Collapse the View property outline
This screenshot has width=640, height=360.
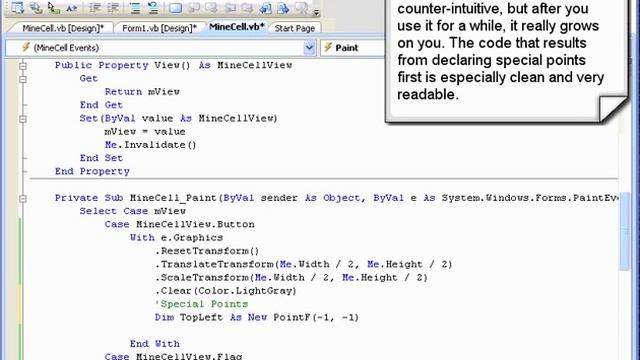23,65
